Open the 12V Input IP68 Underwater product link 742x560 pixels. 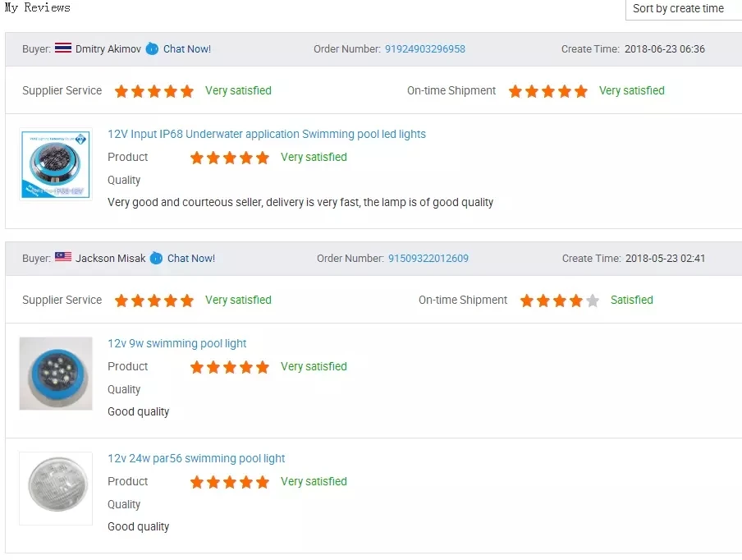(x=267, y=135)
